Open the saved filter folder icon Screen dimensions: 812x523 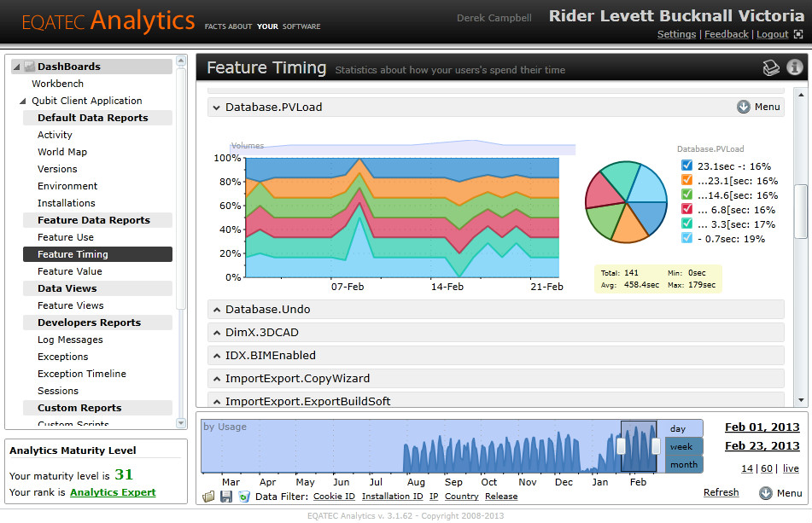click(x=208, y=497)
